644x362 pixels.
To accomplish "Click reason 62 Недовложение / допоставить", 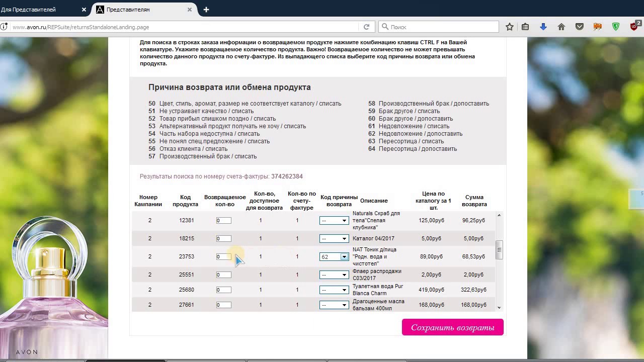I will pyautogui.click(x=415, y=134).
